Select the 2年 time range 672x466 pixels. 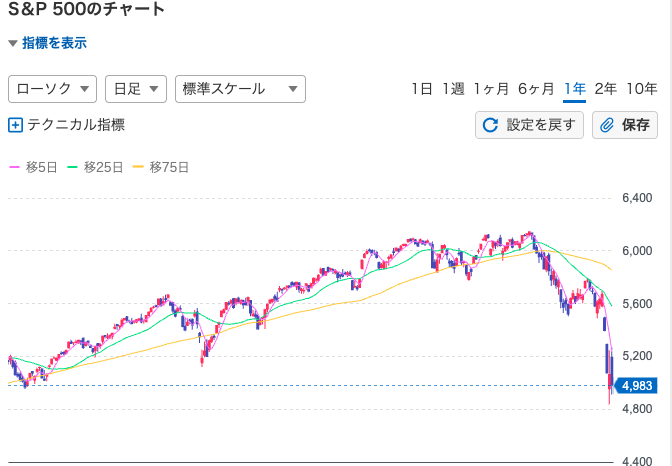(605, 89)
